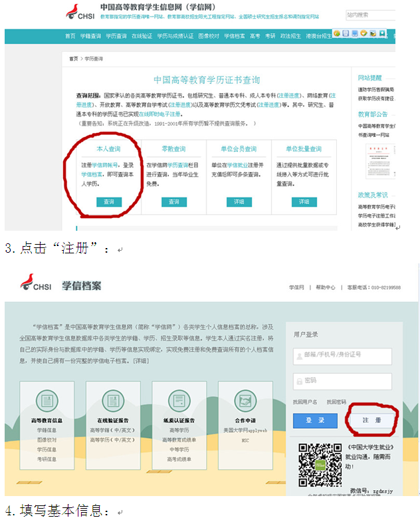Click the 教育部公告 sidebar heading
This screenshot has width=420, height=520.
(373, 114)
